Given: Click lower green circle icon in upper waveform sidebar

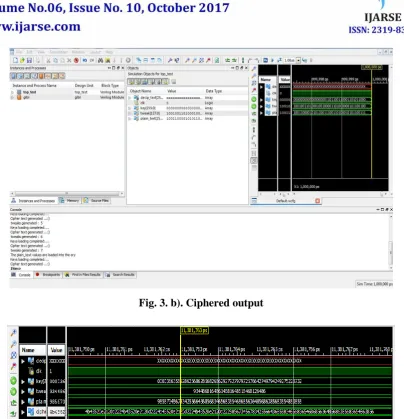Looking at the screenshot, I should (x=254, y=107).
